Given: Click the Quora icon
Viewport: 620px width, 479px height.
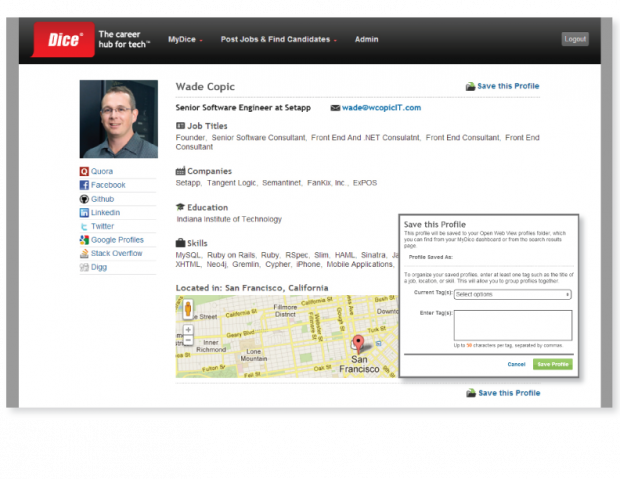Looking at the screenshot, I should [84, 171].
